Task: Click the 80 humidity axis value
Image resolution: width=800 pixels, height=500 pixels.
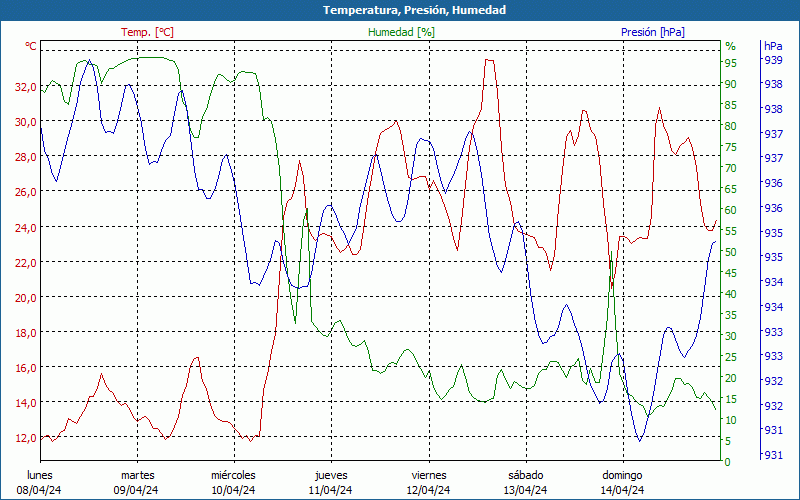Action: pos(731,126)
